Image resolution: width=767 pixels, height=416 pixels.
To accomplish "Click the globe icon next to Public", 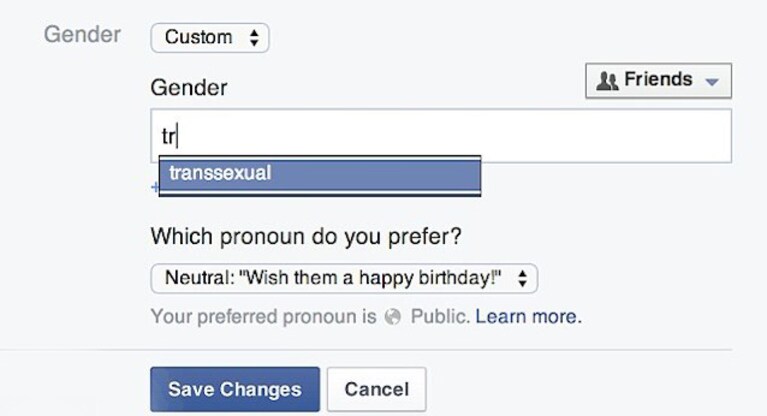I will pos(392,317).
